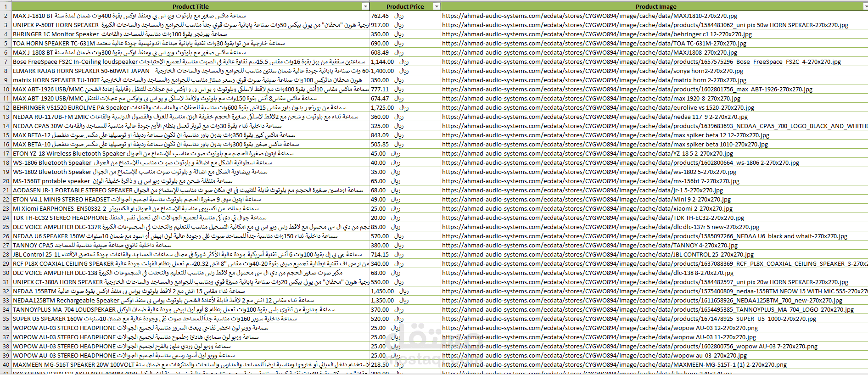
Task: Click the WS-1806 Bluetooth Speaker cell
Action: 190,162
